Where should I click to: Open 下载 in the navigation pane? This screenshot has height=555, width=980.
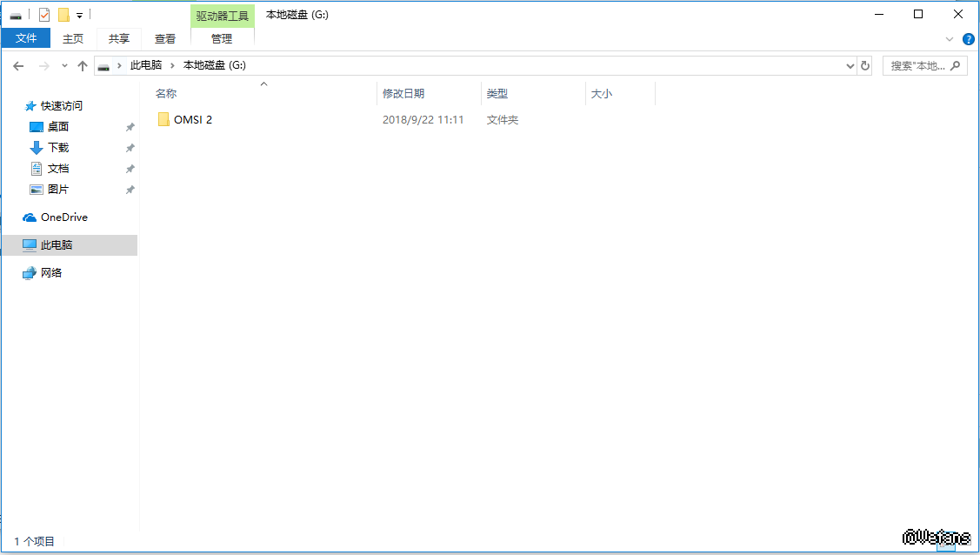pos(58,148)
